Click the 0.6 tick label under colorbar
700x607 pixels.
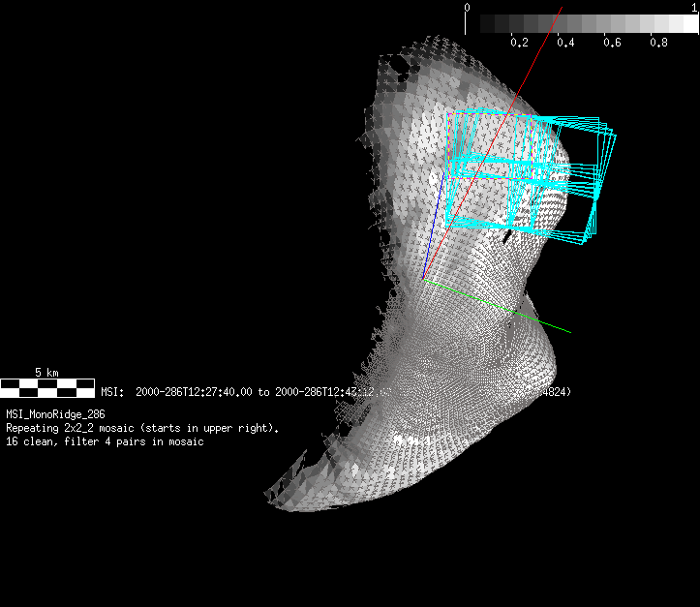click(612, 43)
